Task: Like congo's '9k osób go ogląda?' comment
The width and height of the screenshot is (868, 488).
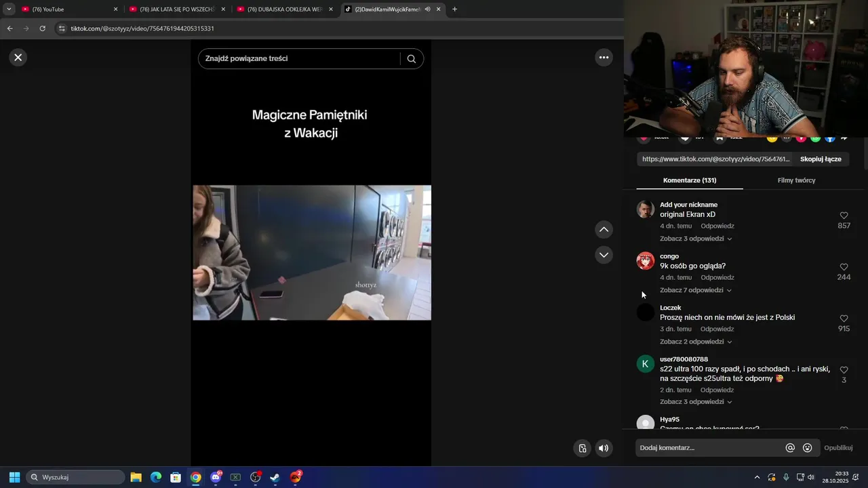Action: (x=844, y=268)
